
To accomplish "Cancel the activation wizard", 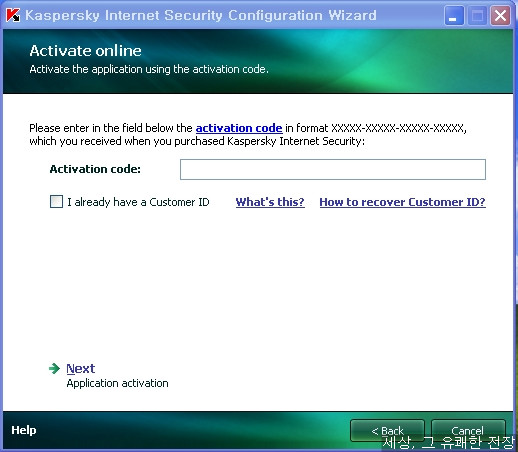I will pos(468,431).
